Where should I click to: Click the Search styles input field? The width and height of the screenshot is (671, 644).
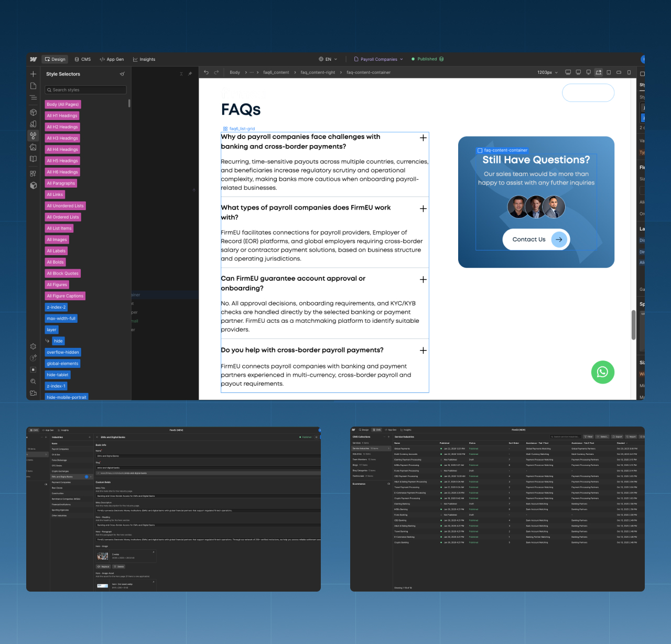coord(85,90)
